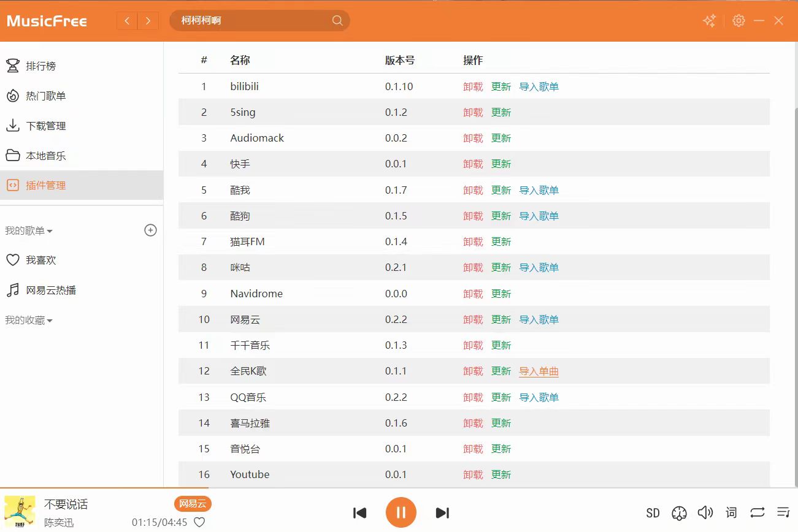
Task: Update the Navidrome plugin
Action: click(x=501, y=294)
